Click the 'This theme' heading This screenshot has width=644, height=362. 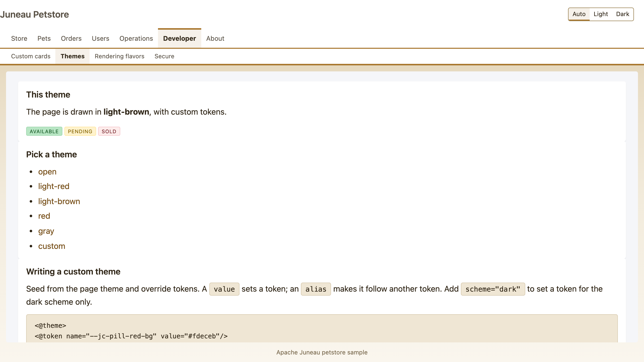[x=48, y=95]
